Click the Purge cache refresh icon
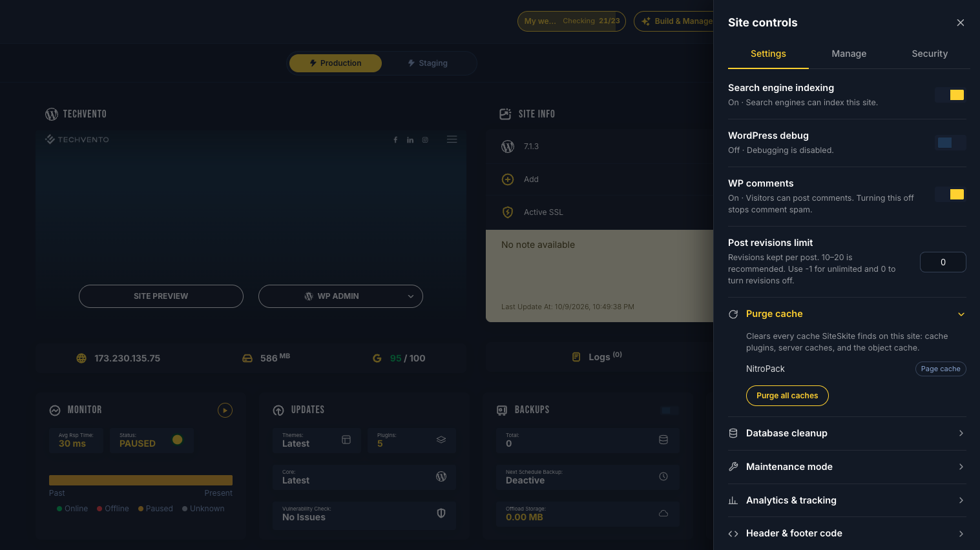The height and width of the screenshot is (550, 980). [x=733, y=314]
